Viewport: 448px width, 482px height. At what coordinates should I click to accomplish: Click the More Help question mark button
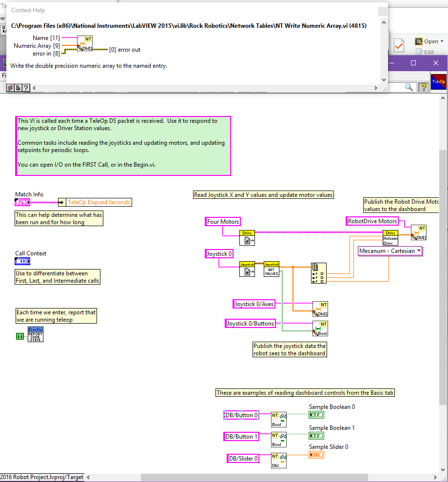(26, 88)
